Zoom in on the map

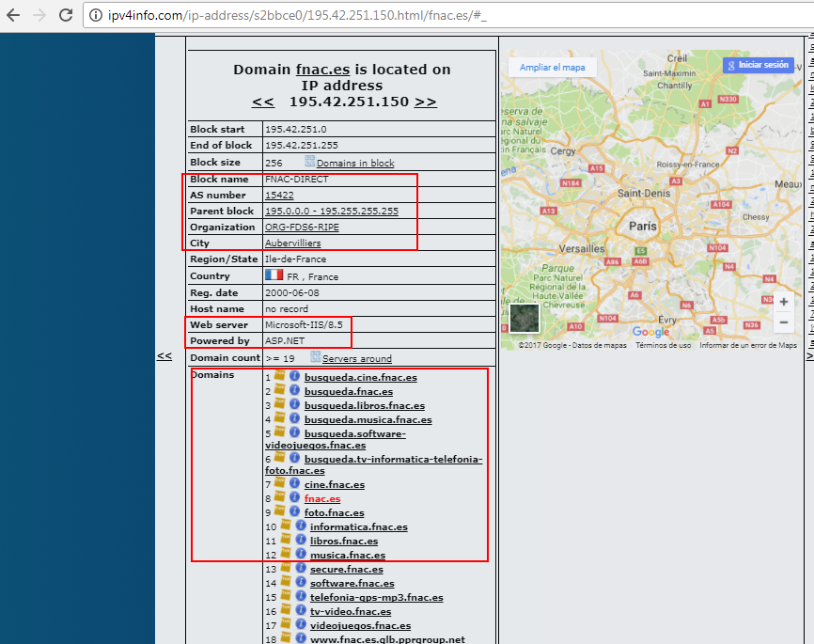[x=783, y=302]
